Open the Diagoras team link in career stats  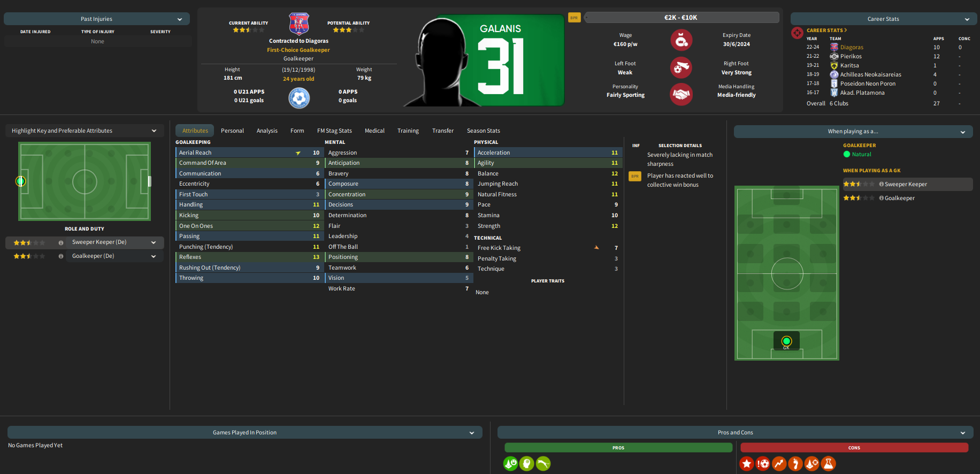pos(852,48)
